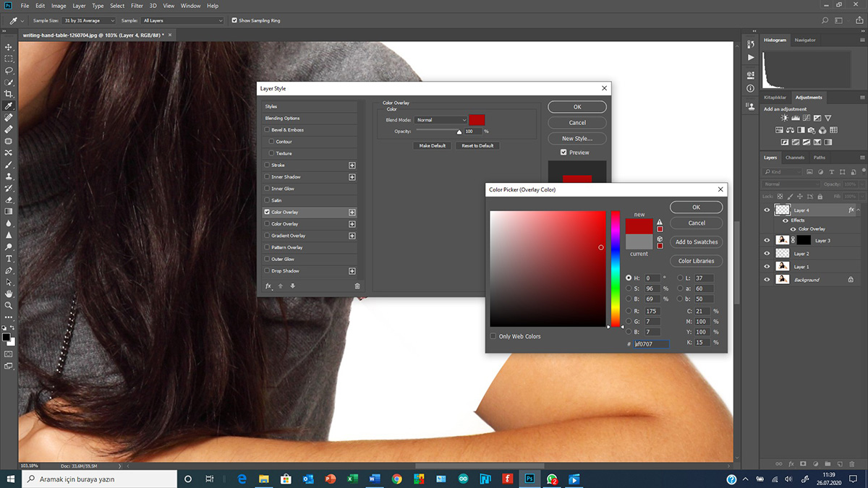Add another Stroke effect with plus icon

point(352,166)
